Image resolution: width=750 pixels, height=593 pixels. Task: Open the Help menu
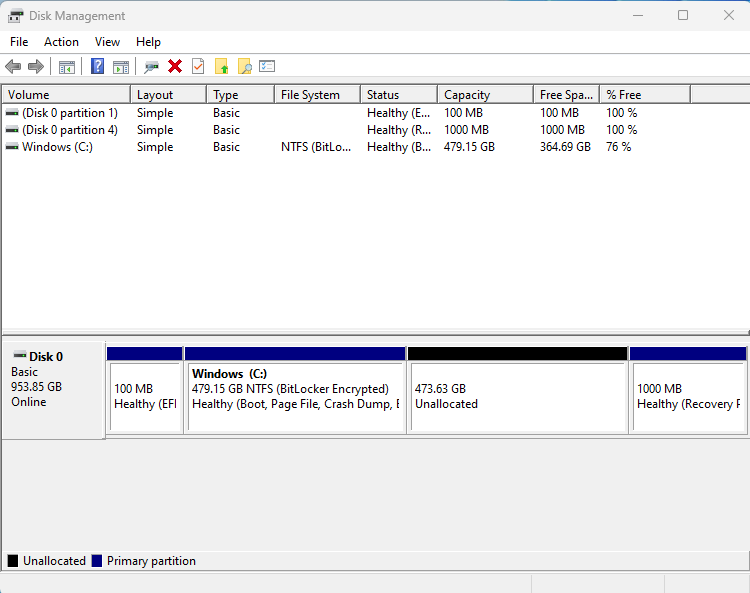pyautogui.click(x=148, y=42)
